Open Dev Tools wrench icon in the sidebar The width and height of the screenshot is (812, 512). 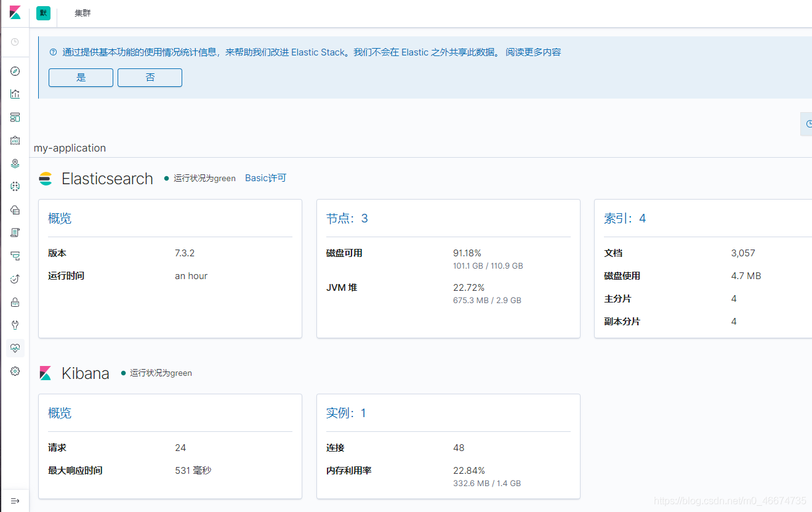(15, 325)
